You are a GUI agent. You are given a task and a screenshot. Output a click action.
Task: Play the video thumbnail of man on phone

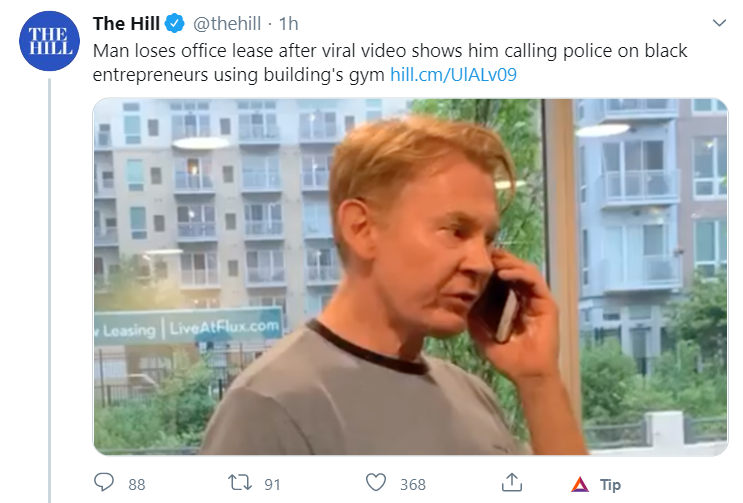(410, 277)
